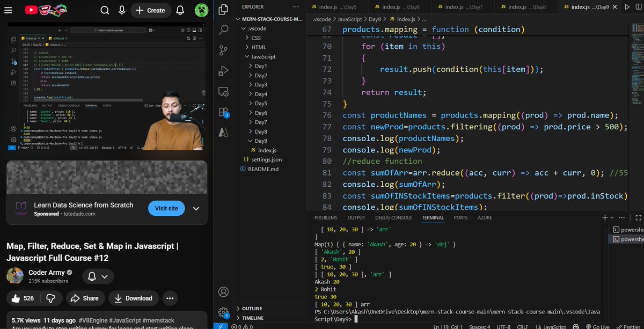Screen dimensions: 644x329
Task: Create a new terminal with the plus icon
Action: click(605, 217)
